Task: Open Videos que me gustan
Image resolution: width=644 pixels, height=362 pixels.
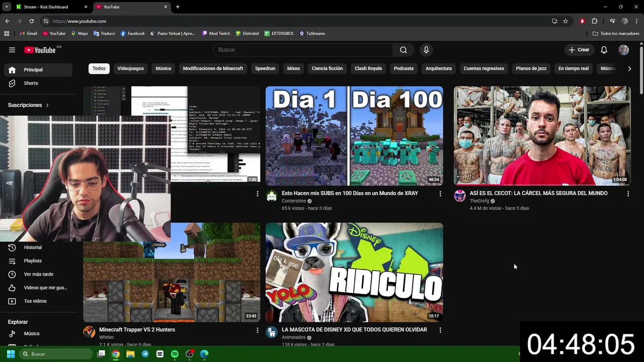Action: pyautogui.click(x=38, y=288)
